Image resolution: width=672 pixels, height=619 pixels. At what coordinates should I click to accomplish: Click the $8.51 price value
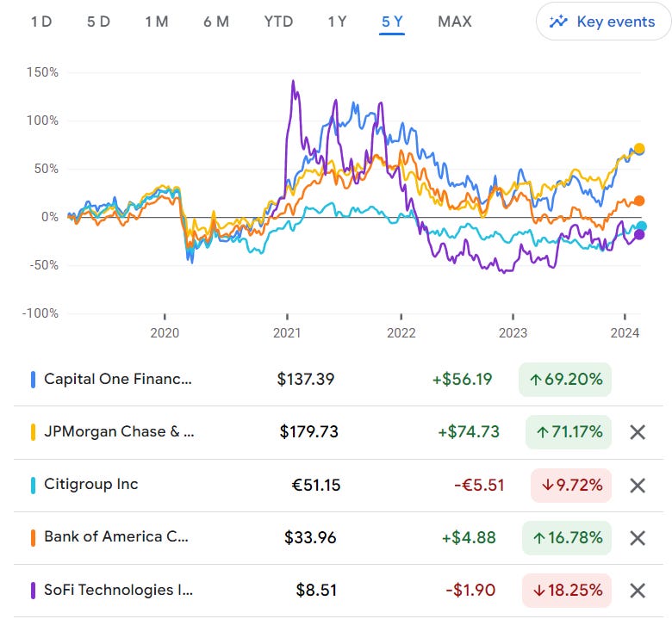point(316,591)
